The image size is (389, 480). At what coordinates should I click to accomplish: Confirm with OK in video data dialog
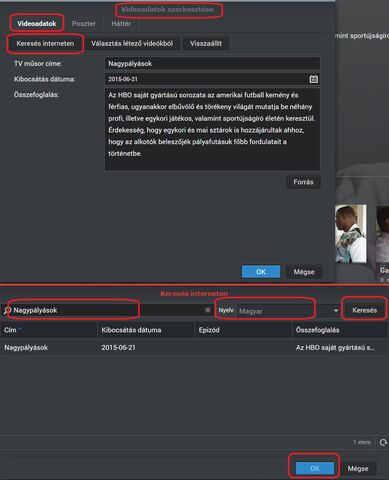[x=261, y=272]
